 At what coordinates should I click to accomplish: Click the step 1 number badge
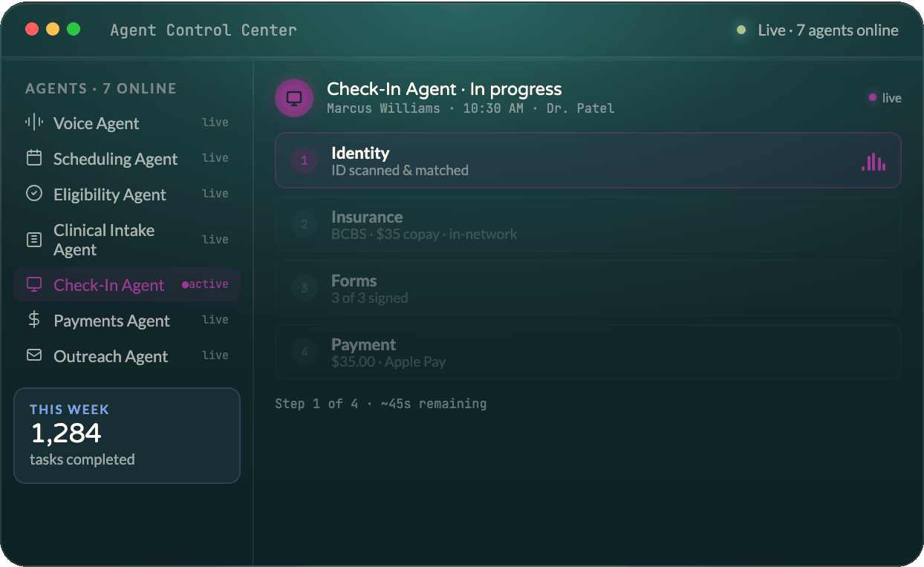click(305, 160)
